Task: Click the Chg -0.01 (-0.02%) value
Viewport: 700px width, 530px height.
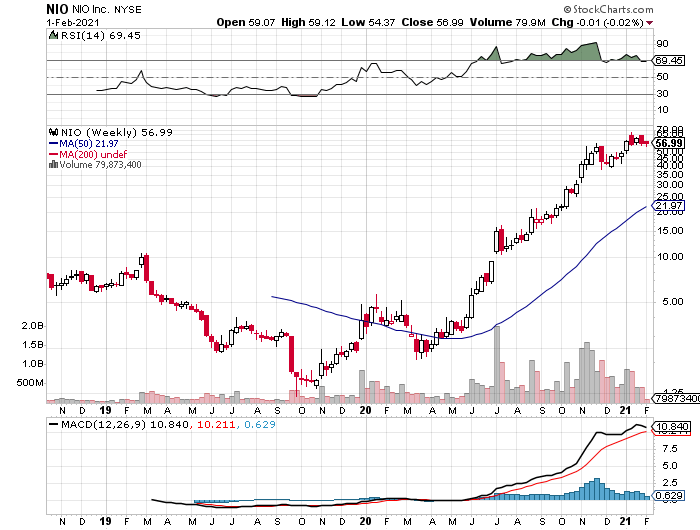Action: tap(598, 22)
